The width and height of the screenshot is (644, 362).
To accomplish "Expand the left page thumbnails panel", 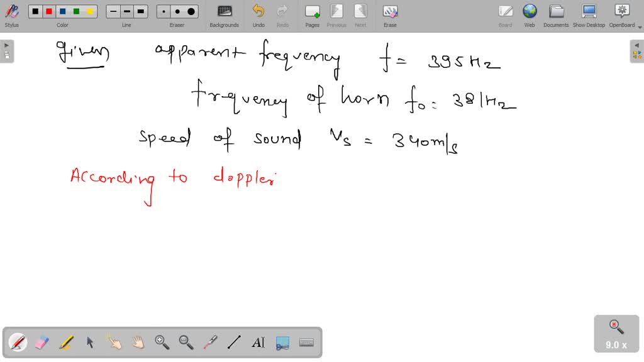I will pyautogui.click(x=7, y=51).
